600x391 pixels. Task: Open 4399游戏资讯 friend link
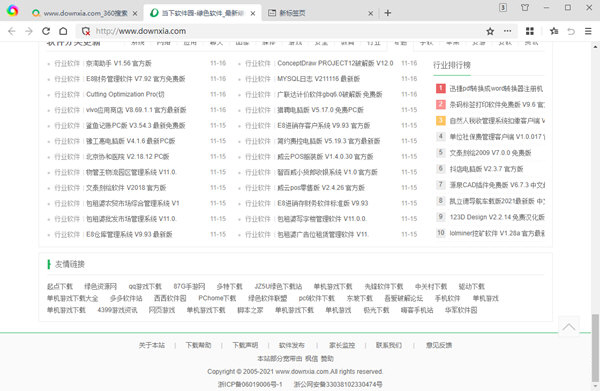pyautogui.click(x=117, y=310)
